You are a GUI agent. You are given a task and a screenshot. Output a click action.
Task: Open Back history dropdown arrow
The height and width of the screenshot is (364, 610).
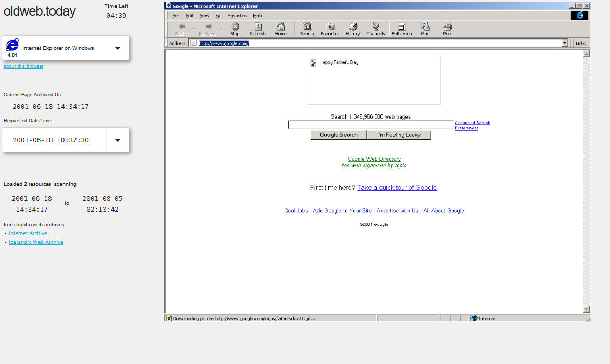click(x=193, y=29)
